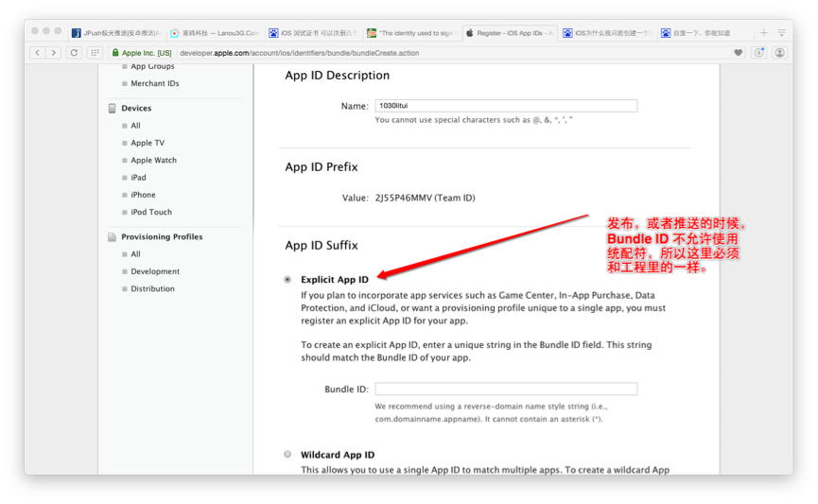818x504 pixels.
Task: Click the Devices section heading
Action: [x=136, y=108]
